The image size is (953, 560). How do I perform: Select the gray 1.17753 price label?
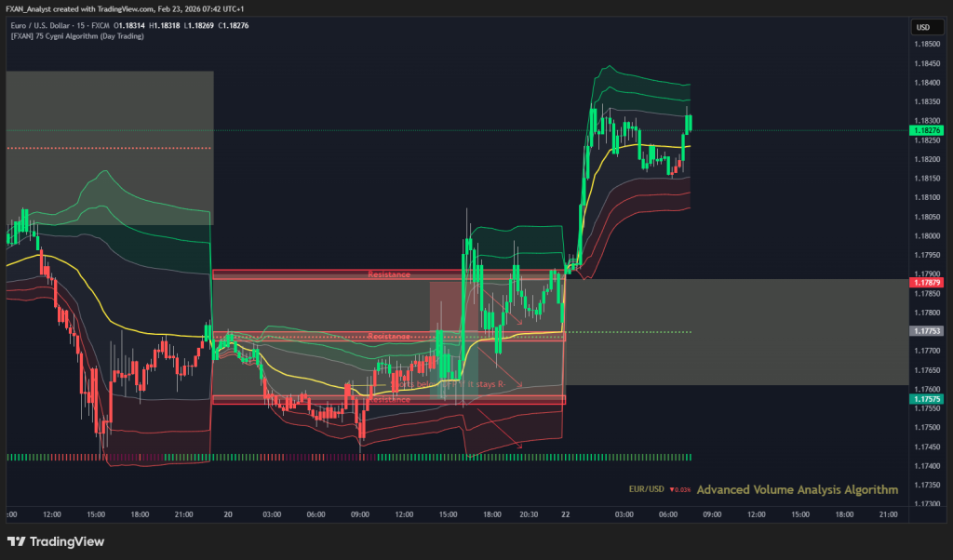(927, 330)
